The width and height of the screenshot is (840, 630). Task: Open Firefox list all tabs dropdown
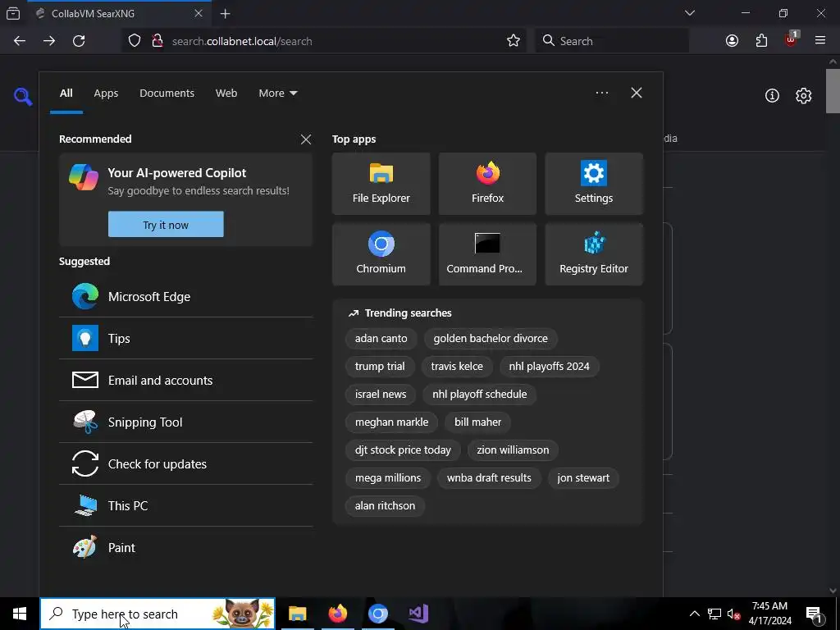(x=690, y=13)
